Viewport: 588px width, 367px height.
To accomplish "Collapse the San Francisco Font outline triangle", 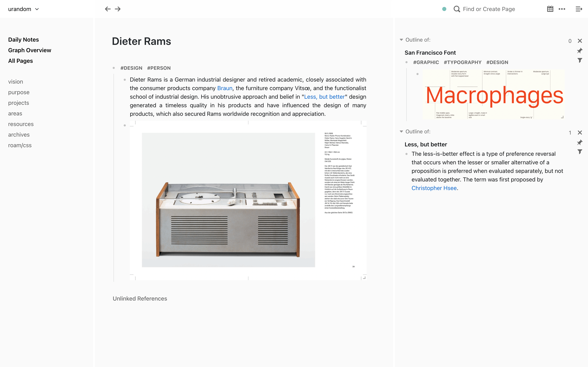I will [401, 40].
